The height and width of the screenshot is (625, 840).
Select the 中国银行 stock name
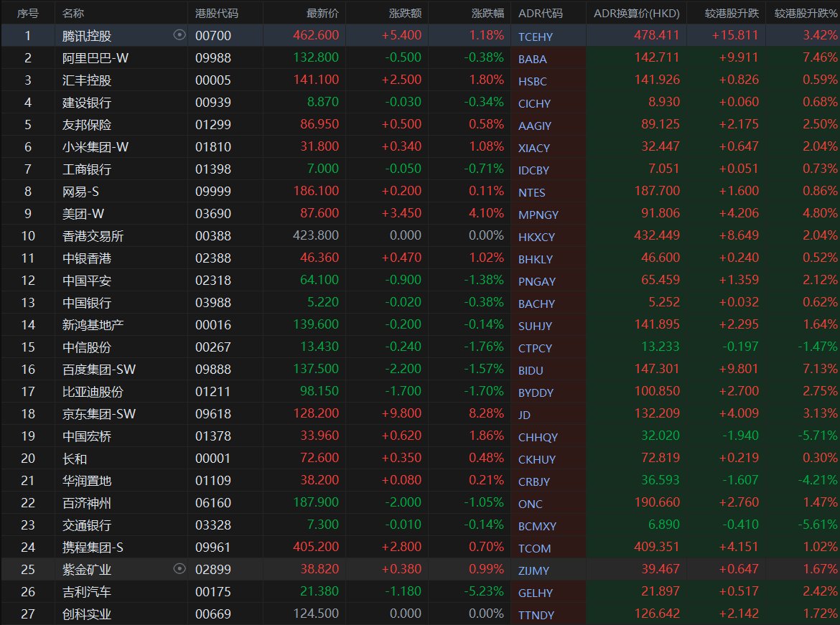click(x=87, y=303)
